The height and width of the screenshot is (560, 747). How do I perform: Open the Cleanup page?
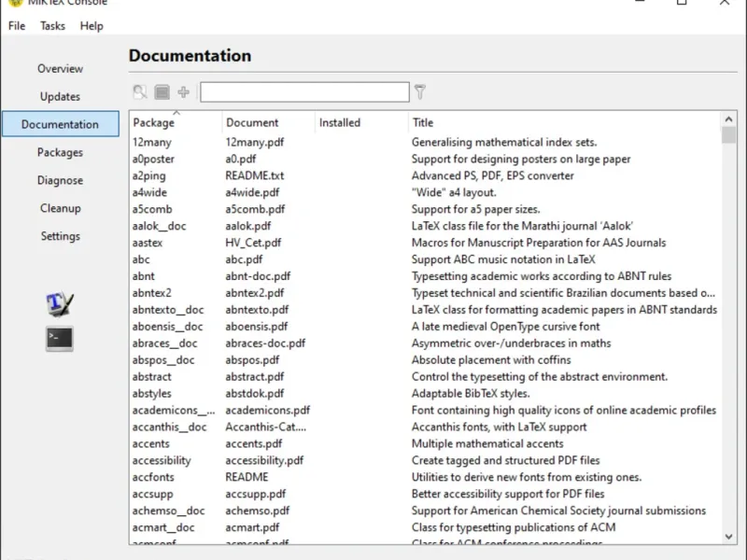[x=60, y=208]
